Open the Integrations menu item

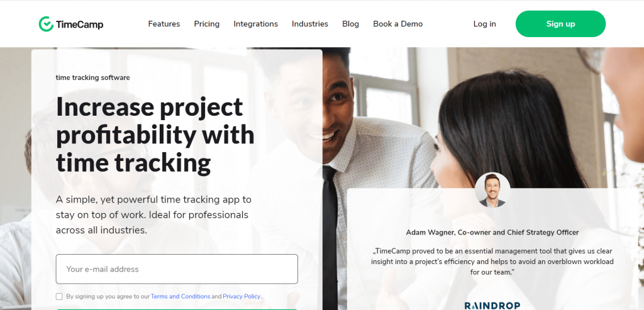click(255, 25)
